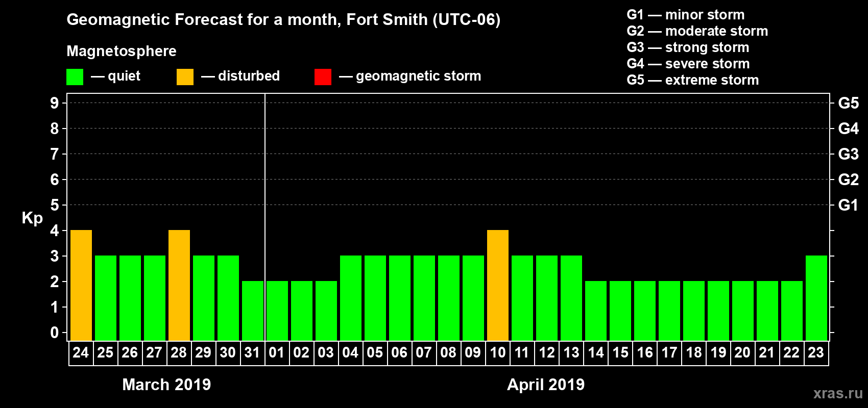Screen dimensions: 868x408
Task: Click the disturbed legend text
Action: (249, 76)
